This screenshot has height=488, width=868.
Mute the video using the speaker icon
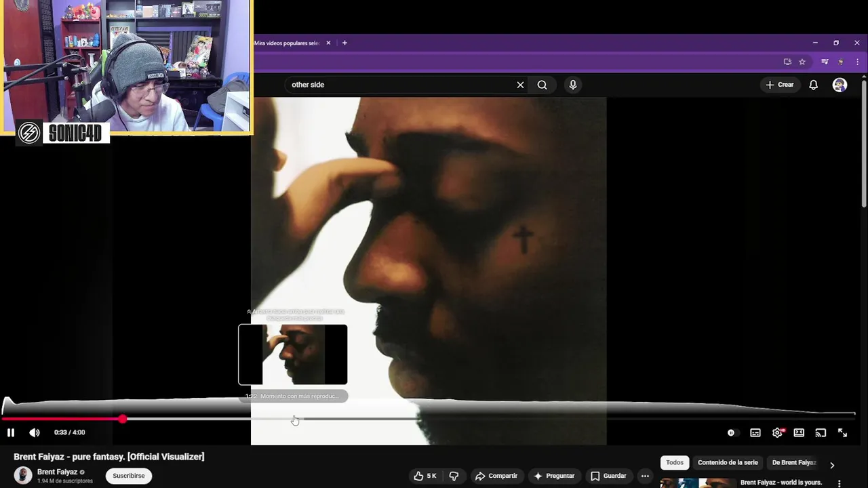pos(35,432)
